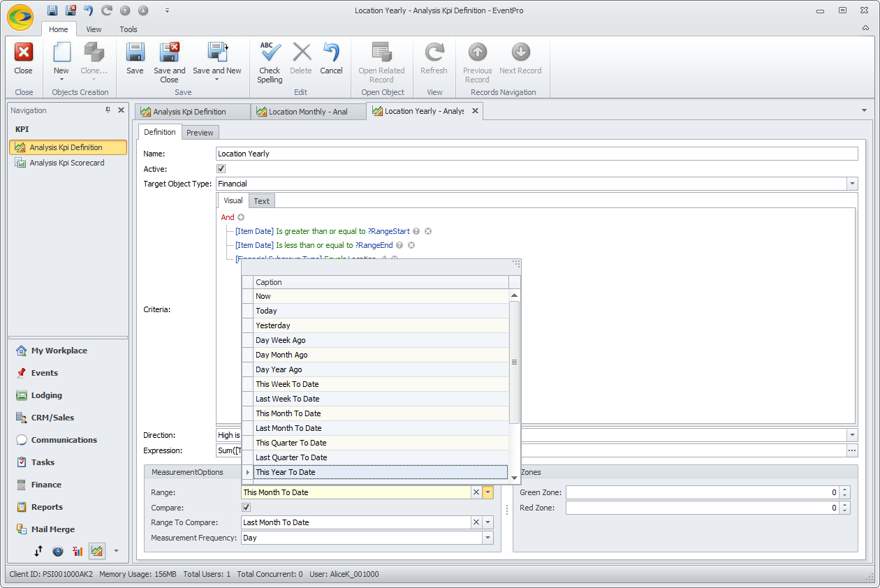Decrease the Red Zone value with down spinner

845,511
